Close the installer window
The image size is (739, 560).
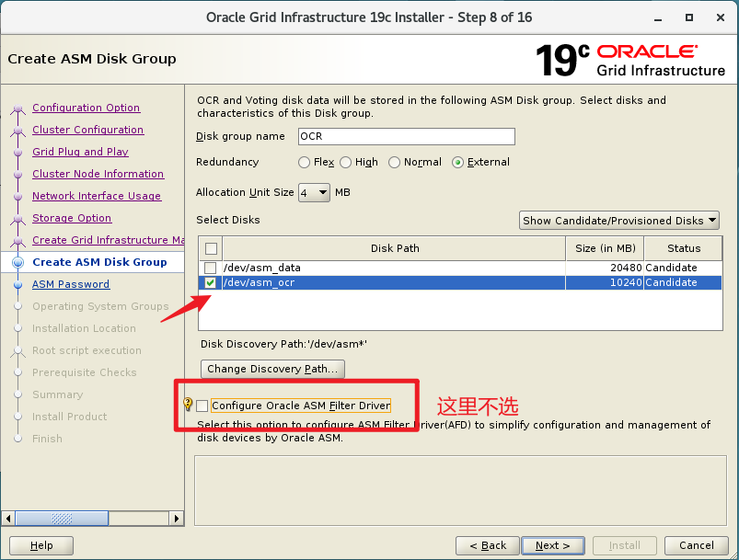pyautogui.click(x=721, y=17)
